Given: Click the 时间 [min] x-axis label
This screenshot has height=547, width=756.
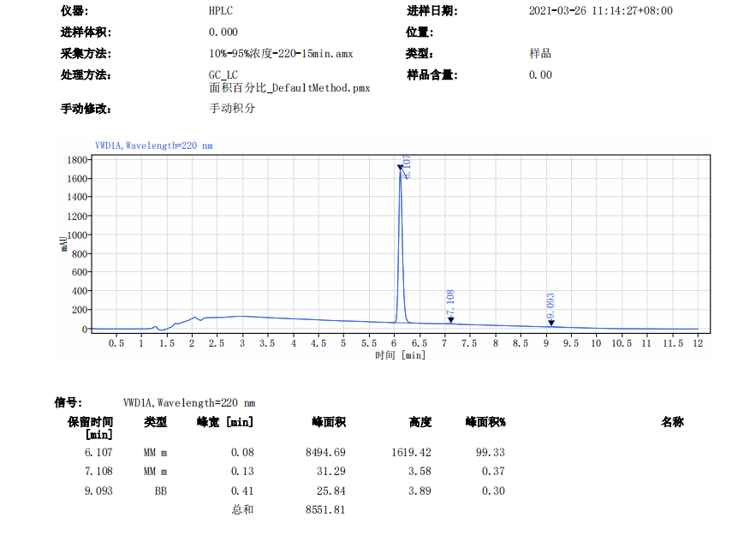Looking at the screenshot, I should point(400,354).
